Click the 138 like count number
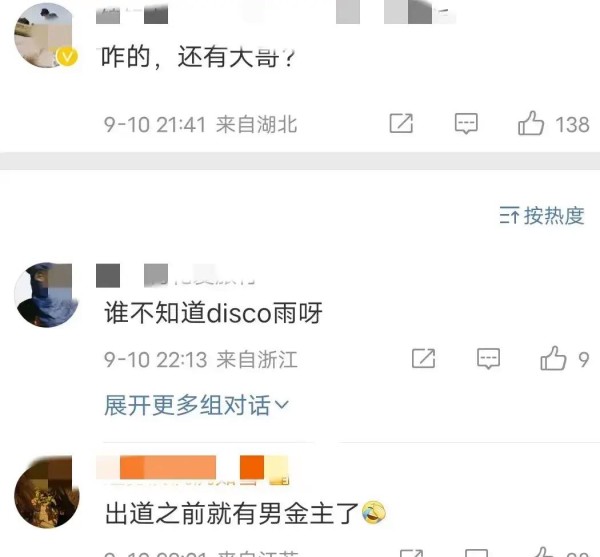Screen dimensions: 600x557 (572, 125)
